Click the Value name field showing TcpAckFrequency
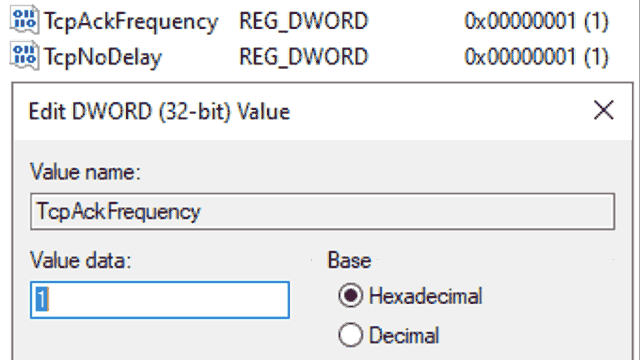The height and width of the screenshot is (360, 640). point(322,211)
